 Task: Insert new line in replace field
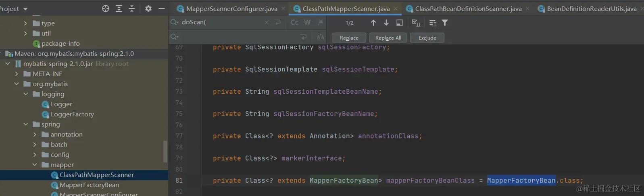coord(304,37)
